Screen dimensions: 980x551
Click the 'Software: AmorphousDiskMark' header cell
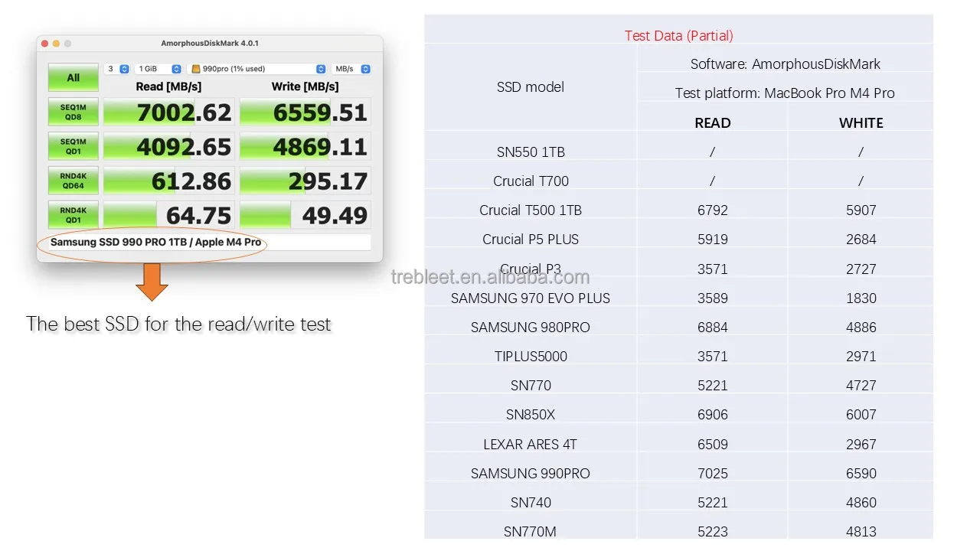click(x=786, y=64)
